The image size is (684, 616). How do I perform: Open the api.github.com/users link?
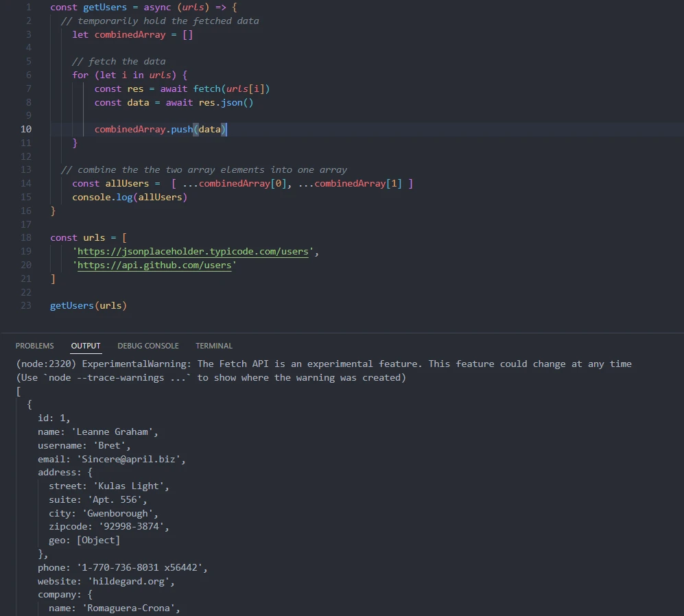tap(154, 265)
